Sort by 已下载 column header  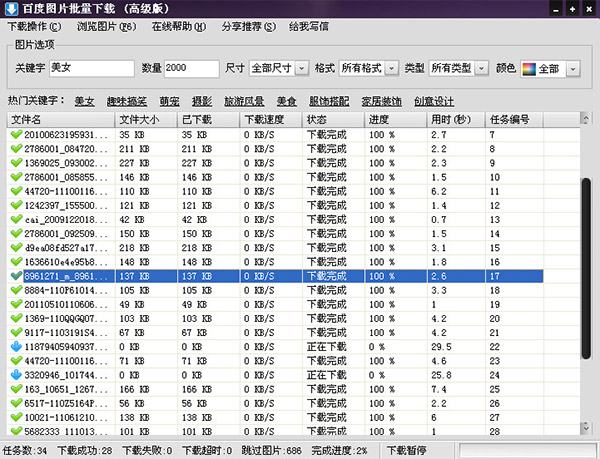pos(209,120)
